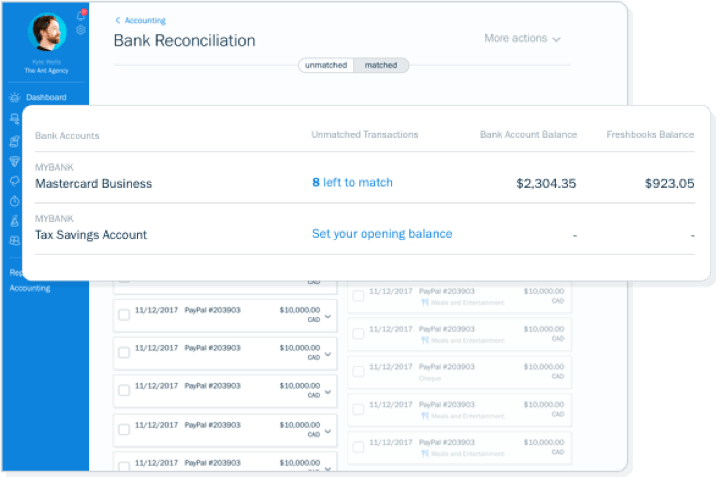Click the speech bubble icon in sidebar
The height and width of the screenshot is (478, 716).
pyautogui.click(x=14, y=180)
